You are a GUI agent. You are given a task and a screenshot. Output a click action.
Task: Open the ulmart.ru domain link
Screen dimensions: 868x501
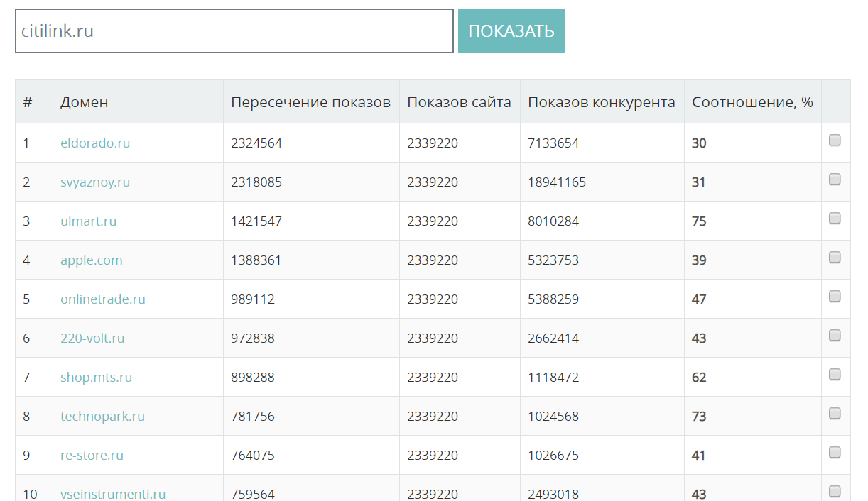tap(88, 221)
